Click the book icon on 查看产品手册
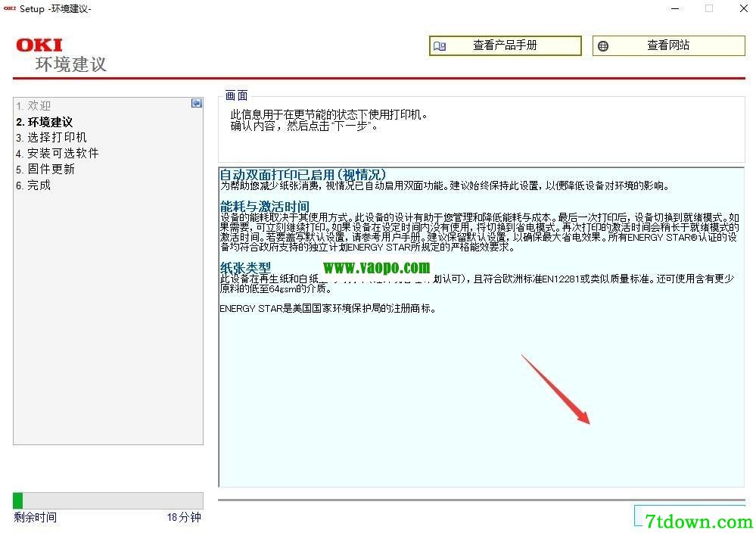 (x=439, y=46)
